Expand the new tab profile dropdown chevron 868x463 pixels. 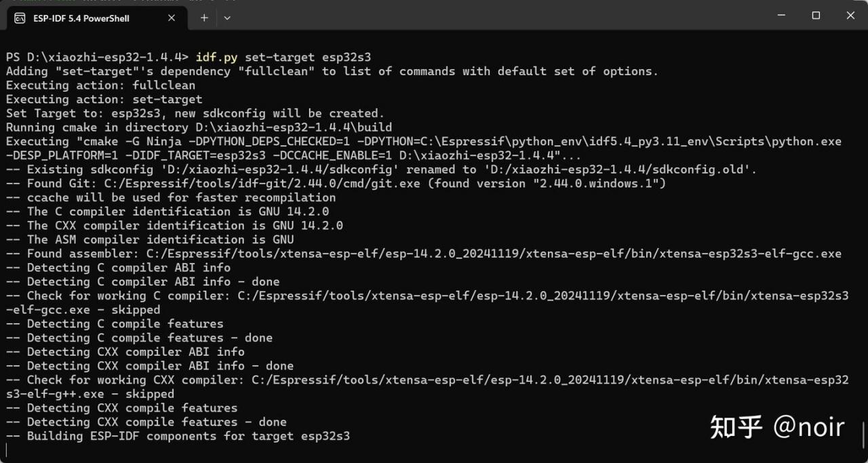coord(227,18)
